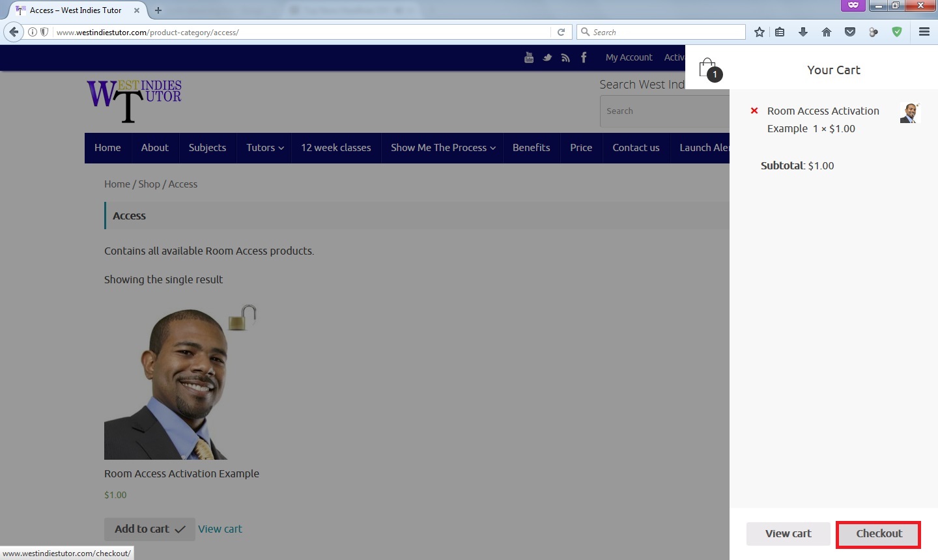This screenshot has height=560, width=938.
Task: Click the Add to cart button
Action: (150, 529)
